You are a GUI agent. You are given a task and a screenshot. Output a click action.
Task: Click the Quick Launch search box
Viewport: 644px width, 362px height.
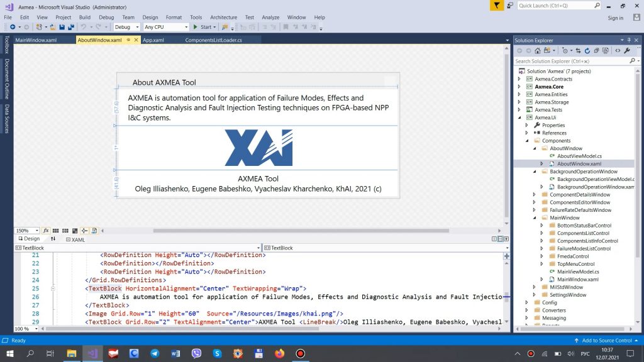[559, 5]
